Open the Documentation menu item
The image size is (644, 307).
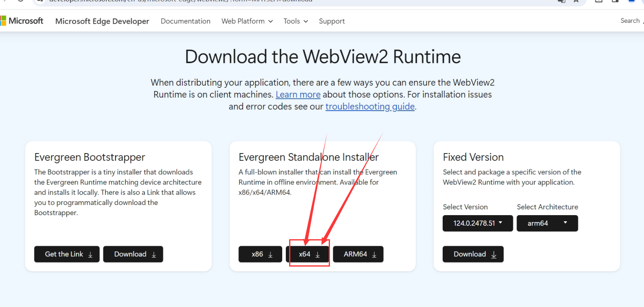click(x=185, y=21)
